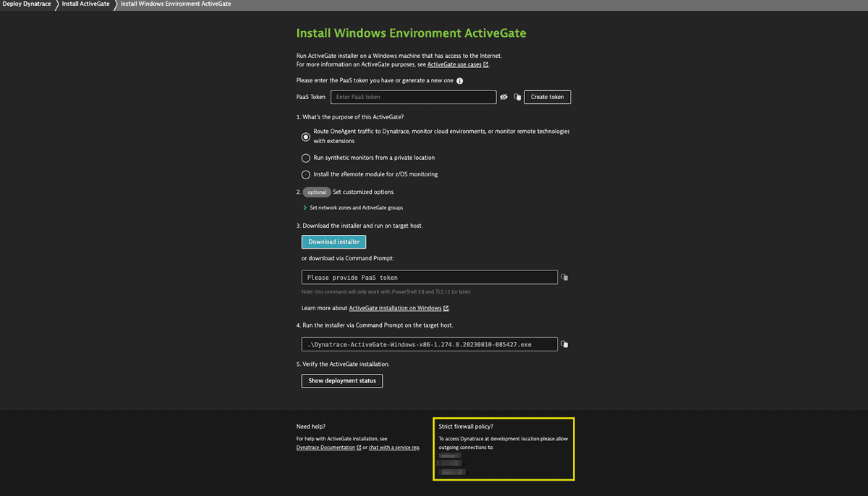The image size is (868, 496).
Task: Click the Enter PaaS token input field
Action: (x=413, y=96)
